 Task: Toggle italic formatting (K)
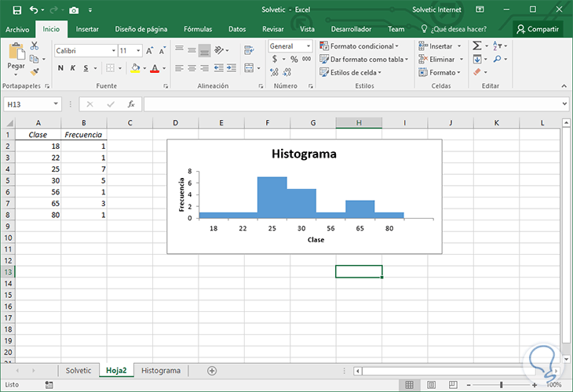click(71, 69)
